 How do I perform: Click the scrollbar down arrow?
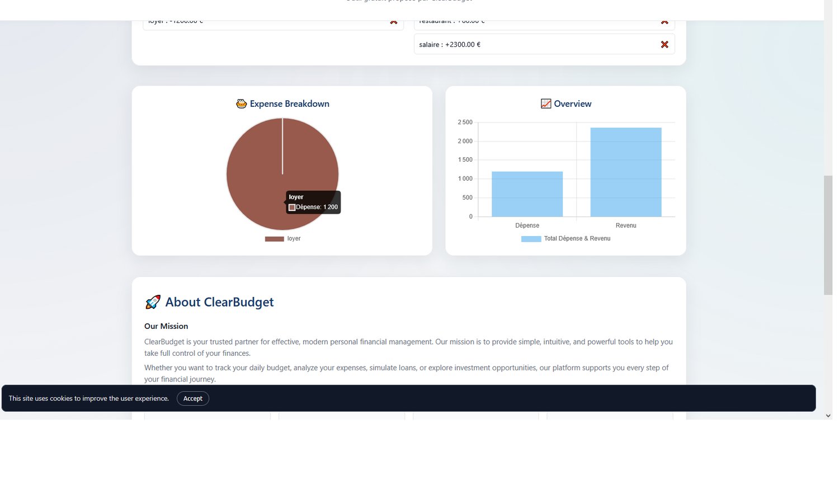pyautogui.click(x=828, y=416)
